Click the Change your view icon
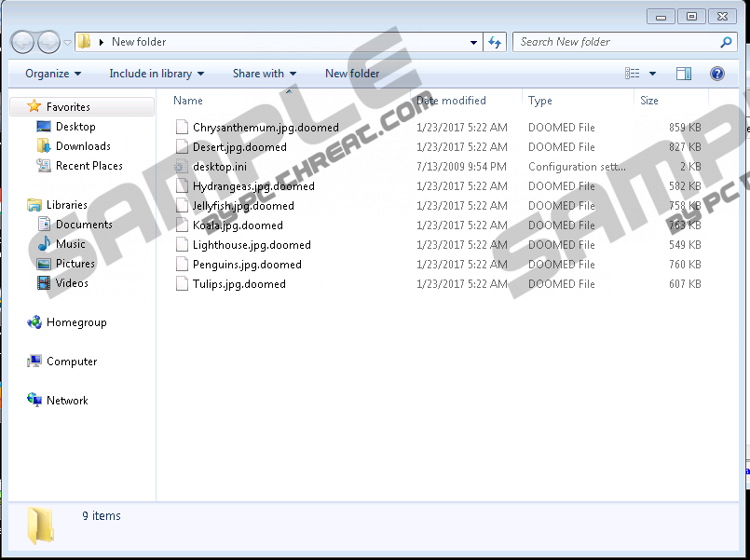 [x=633, y=74]
